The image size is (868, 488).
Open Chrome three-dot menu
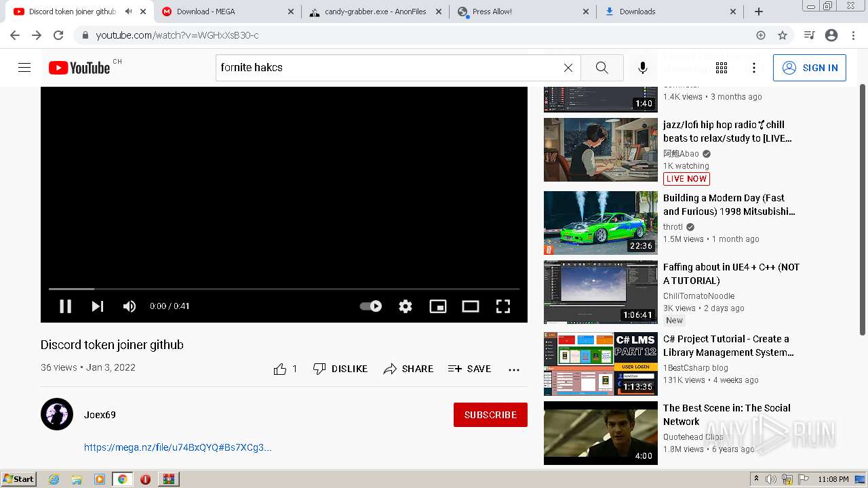click(852, 35)
